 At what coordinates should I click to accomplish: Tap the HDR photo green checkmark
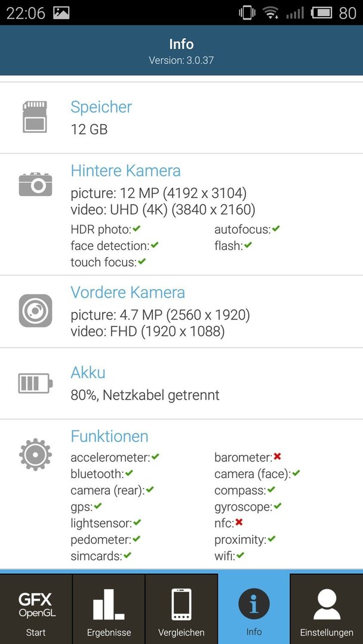click(x=137, y=228)
